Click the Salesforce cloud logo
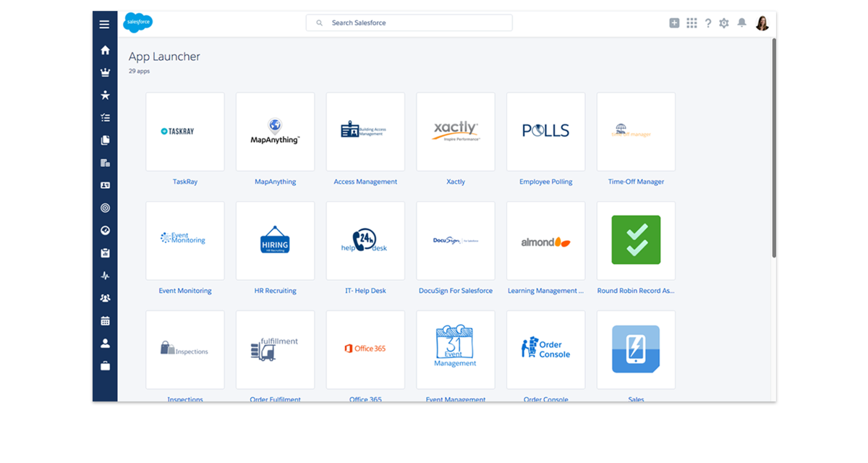The height and width of the screenshot is (463, 868). click(137, 22)
